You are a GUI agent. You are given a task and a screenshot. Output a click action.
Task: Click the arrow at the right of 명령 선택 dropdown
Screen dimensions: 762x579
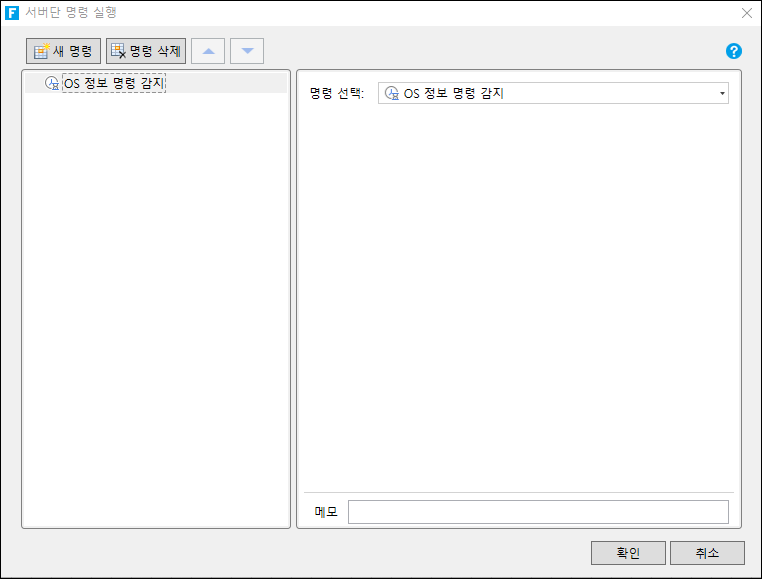721,93
